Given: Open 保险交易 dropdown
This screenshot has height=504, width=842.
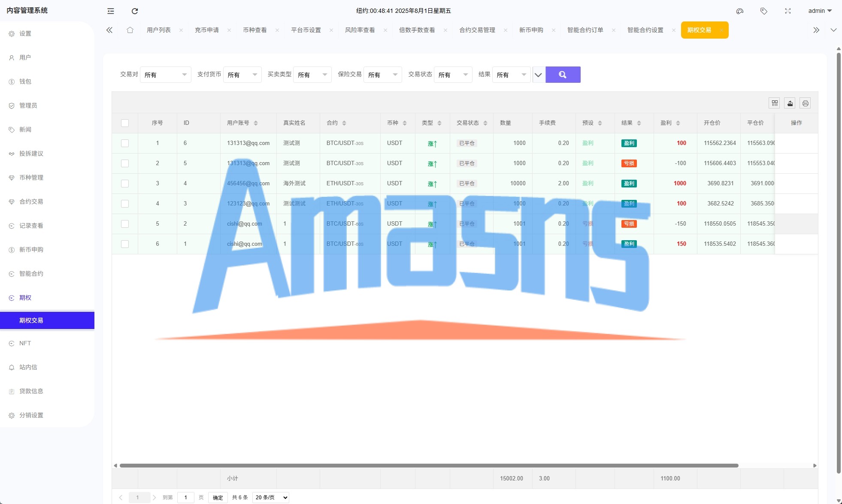Looking at the screenshot, I should pos(383,75).
